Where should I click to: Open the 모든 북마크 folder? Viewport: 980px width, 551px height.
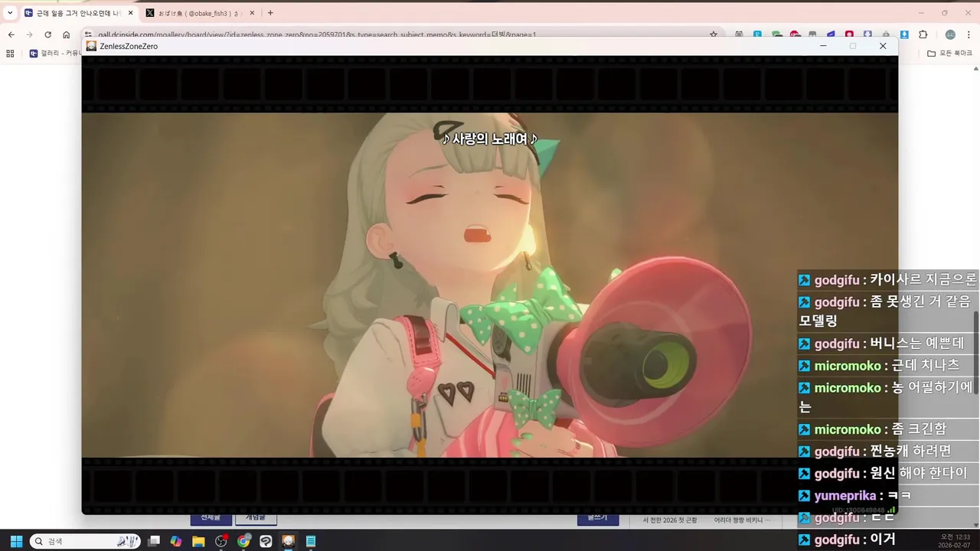(x=949, y=54)
